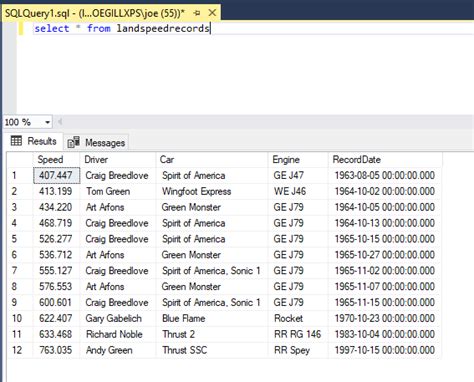Select row header 1 in results

coord(20,175)
